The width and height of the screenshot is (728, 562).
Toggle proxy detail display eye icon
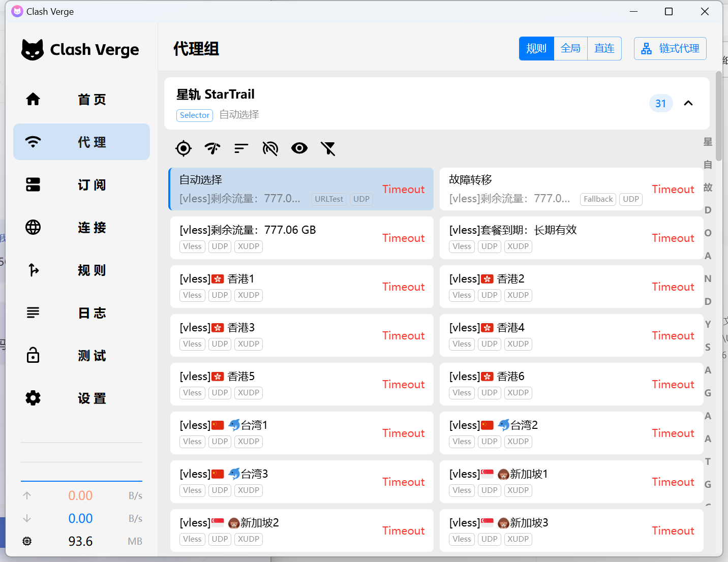299,148
